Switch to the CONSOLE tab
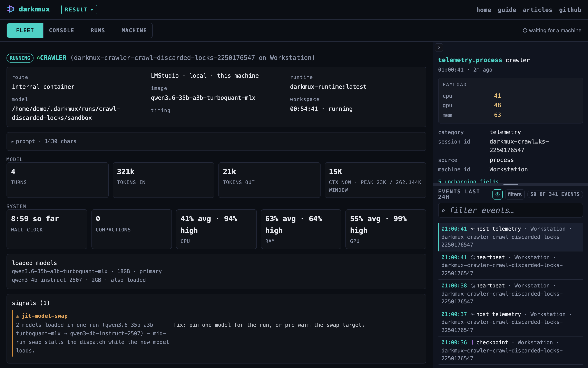Image resolution: width=588 pixels, height=368 pixels. (61, 30)
